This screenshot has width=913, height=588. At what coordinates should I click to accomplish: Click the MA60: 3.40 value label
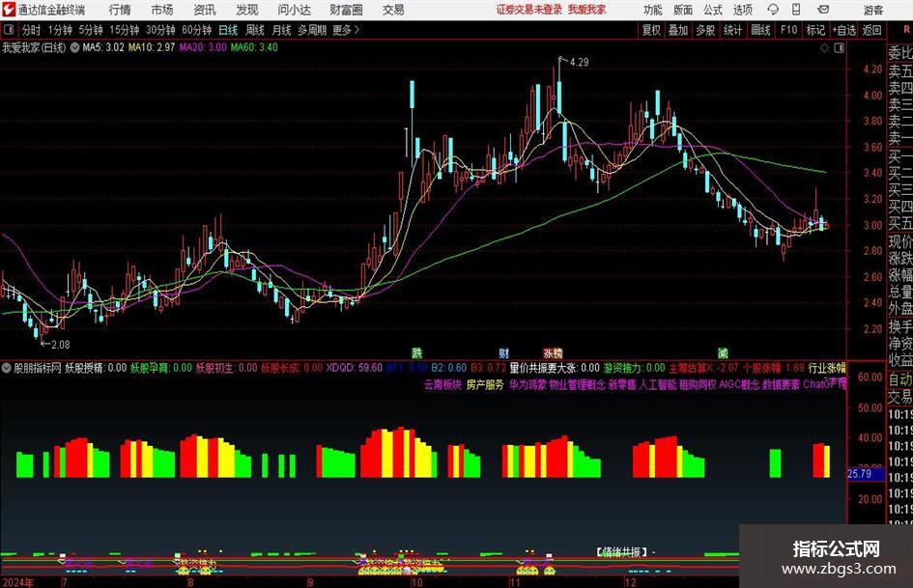[254, 47]
